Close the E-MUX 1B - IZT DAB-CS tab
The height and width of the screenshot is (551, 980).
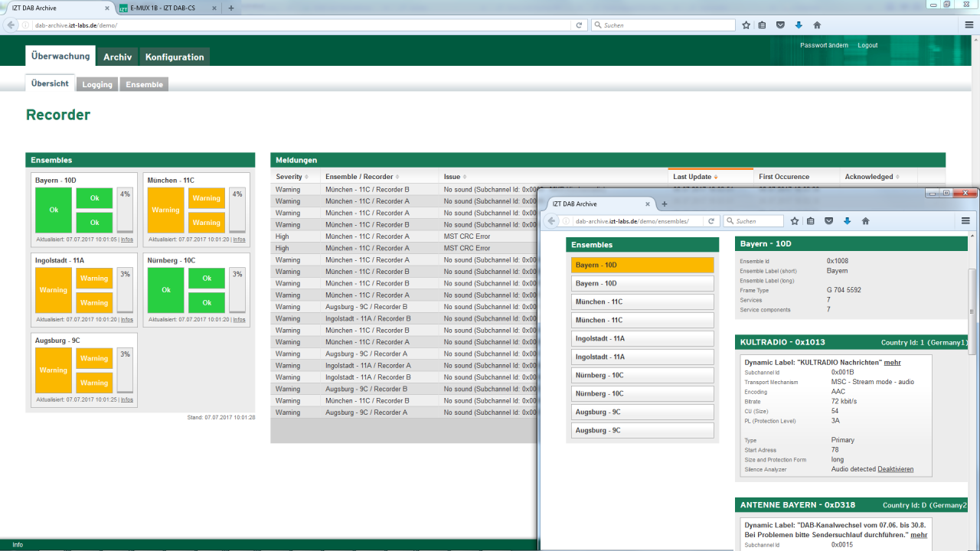(214, 8)
